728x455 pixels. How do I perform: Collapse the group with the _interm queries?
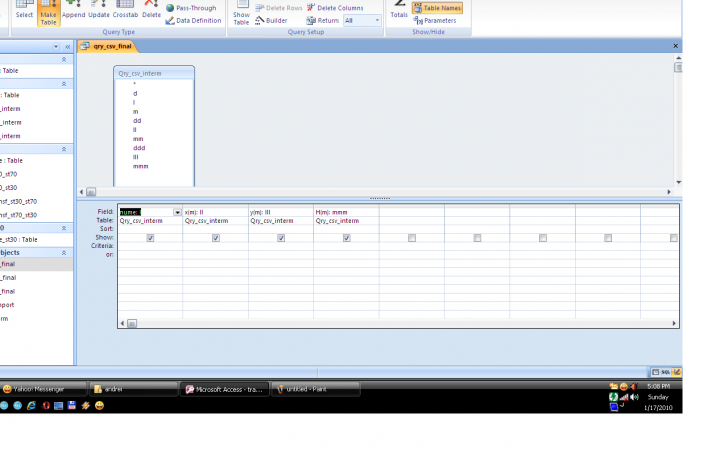pos(64,84)
